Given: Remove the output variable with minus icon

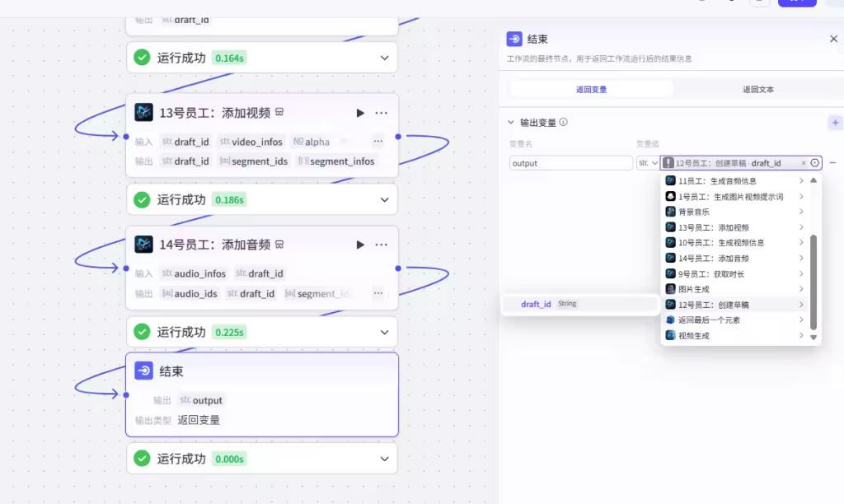Looking at the screenshot, I should point(832,163).
